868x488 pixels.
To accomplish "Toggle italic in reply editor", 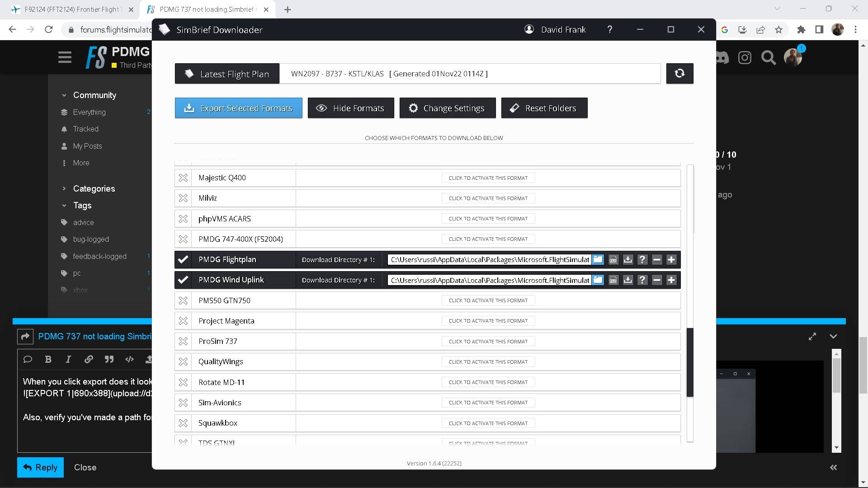I will 68,359.
